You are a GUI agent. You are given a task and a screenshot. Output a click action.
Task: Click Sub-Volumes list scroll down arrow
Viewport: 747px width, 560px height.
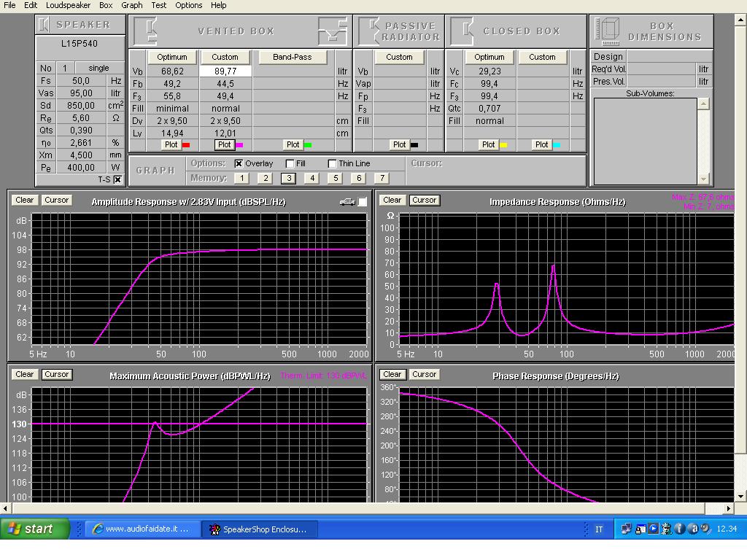704,179
